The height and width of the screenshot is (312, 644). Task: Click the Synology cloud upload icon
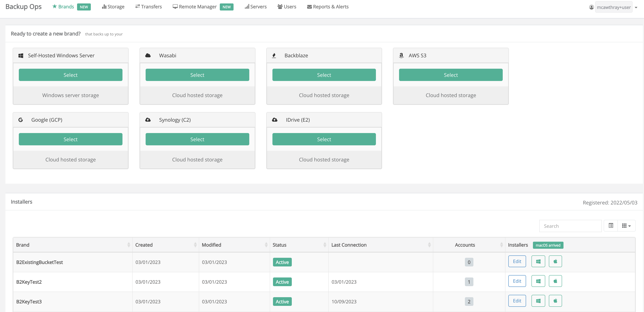click(x=148, y=120)
